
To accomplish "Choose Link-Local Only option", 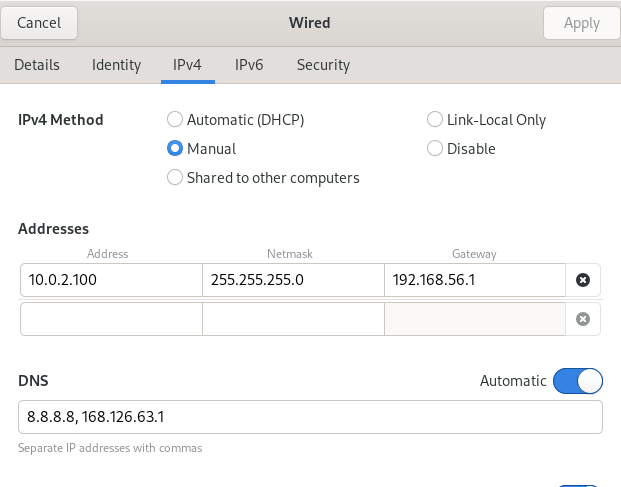I will pyautogui.click(x=435, y=120).
